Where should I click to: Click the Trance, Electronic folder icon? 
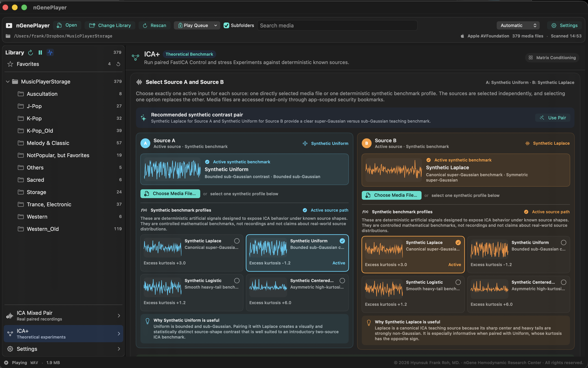coord(21,204)
